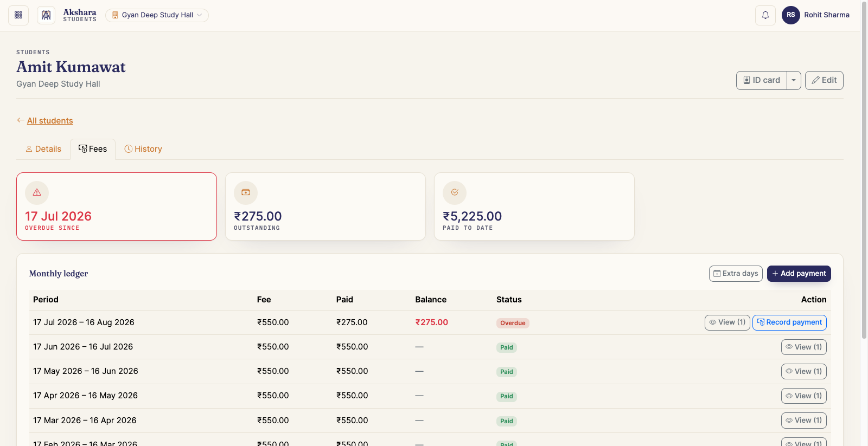Expand the Gyan Deep Study Hall selector
The width and height of the screenshot is (868, 446).
(157, 15)
